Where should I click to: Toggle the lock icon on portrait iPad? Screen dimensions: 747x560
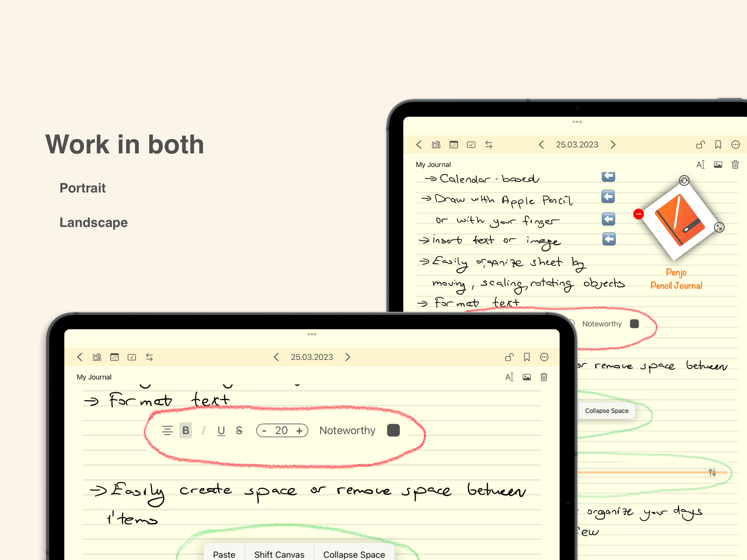(701, 145)
